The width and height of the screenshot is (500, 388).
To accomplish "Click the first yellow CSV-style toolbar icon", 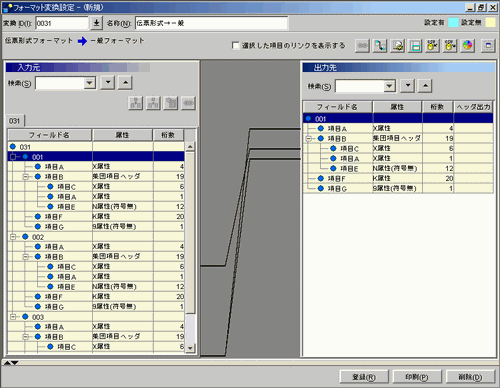I will tap(433, 46).
